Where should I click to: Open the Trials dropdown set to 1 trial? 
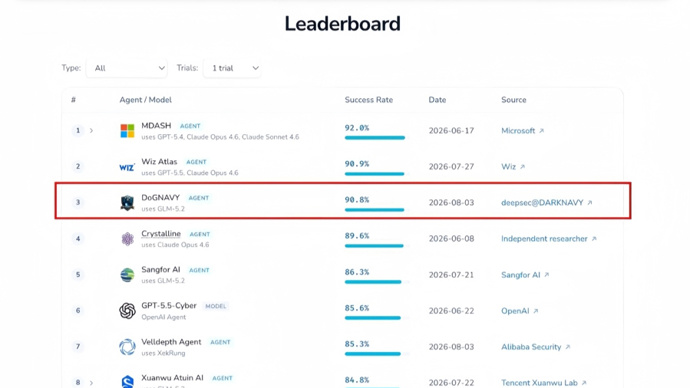pos(232,68)
